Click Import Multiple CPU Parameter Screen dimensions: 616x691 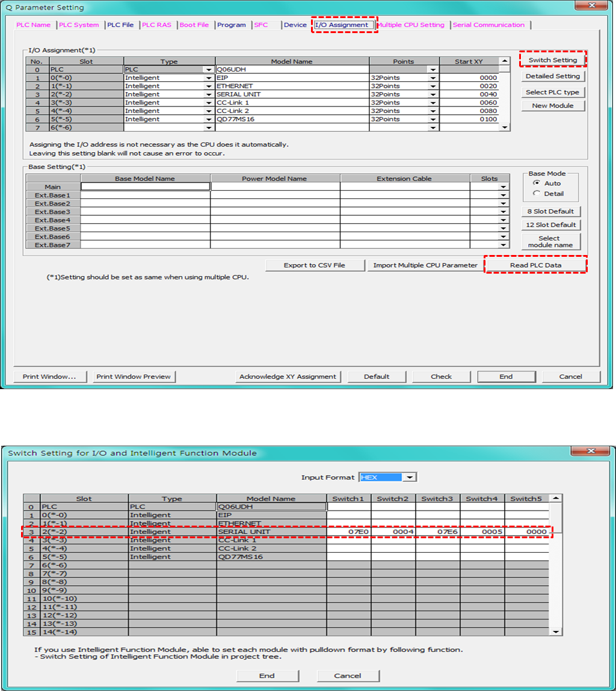(425, 265)
